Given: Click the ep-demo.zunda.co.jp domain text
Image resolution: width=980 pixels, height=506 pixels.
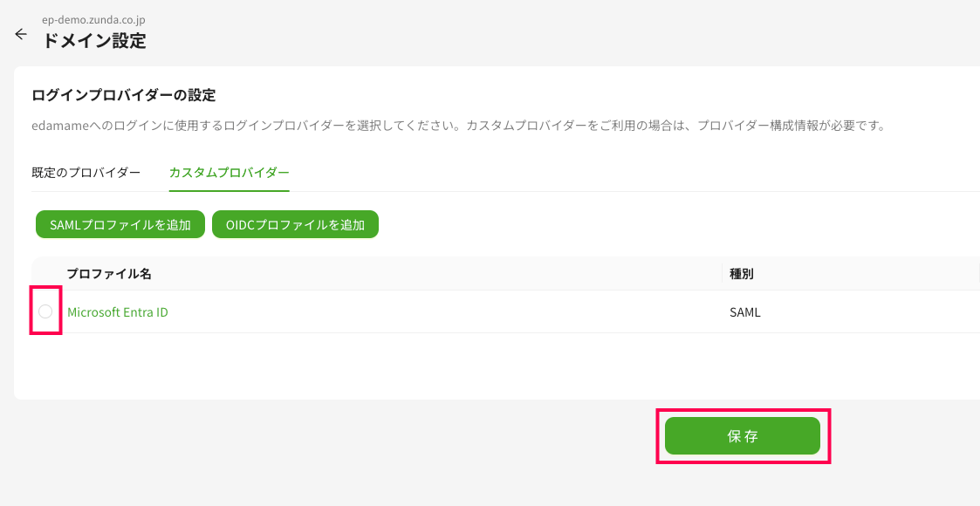Looking at the screenshot, I should point(93,20).
